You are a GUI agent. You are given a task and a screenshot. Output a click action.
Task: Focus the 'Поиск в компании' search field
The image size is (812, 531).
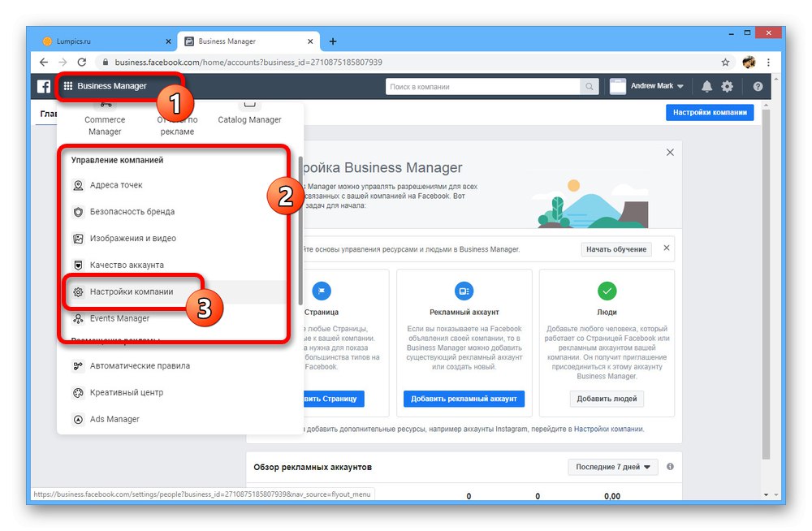(482, 87)
